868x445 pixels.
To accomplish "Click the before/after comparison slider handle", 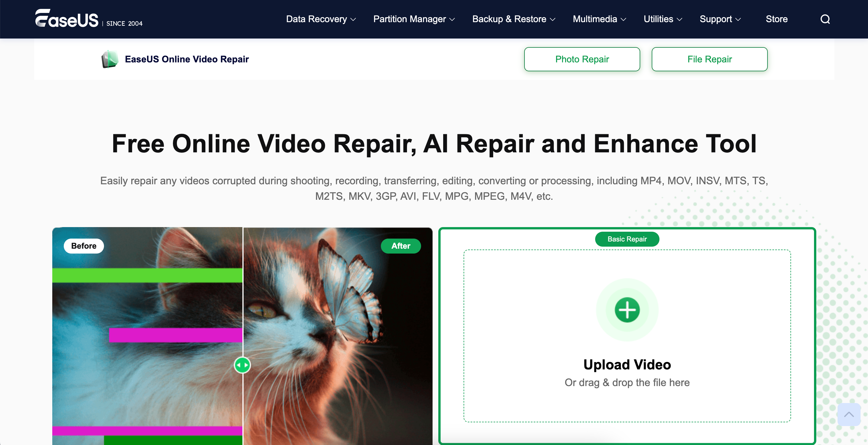I will 242,365.
